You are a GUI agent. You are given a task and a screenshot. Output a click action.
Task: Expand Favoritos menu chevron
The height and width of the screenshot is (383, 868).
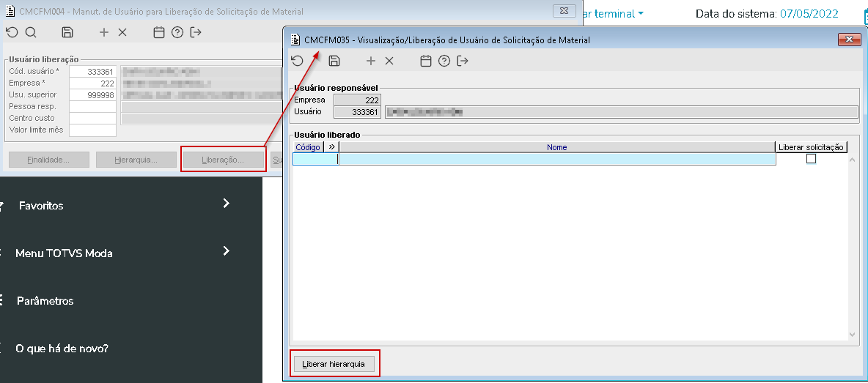tap(226, 204)
